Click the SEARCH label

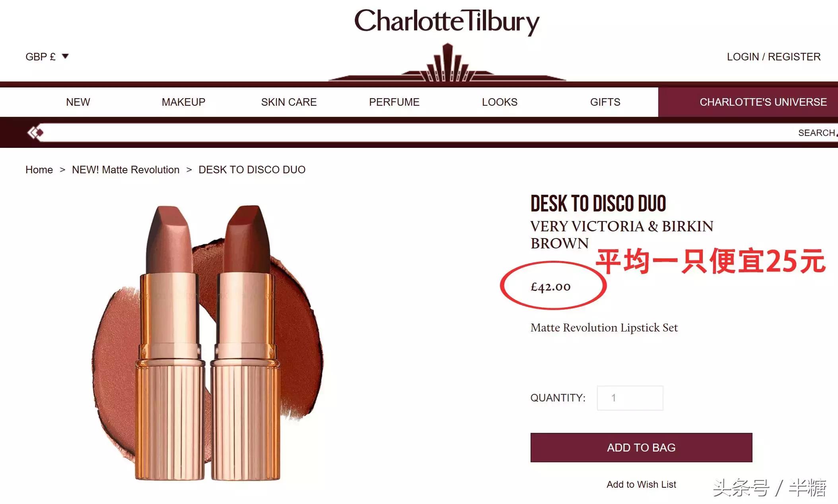click(x=817, y=133)
